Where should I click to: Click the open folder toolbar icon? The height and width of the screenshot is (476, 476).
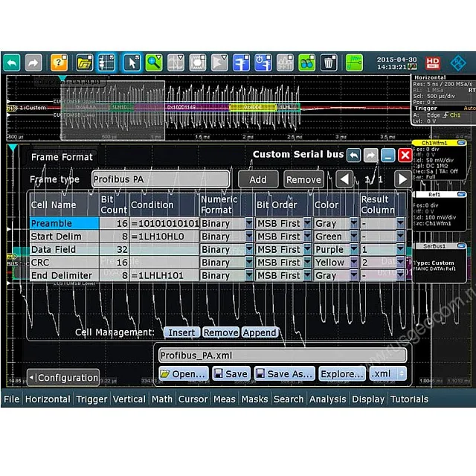(x=84, y=62)
